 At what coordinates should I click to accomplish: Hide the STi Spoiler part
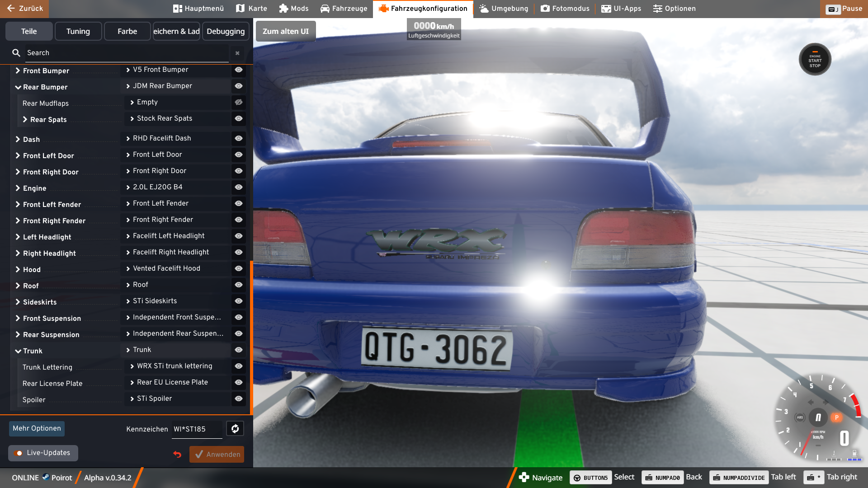pos(239,399)
